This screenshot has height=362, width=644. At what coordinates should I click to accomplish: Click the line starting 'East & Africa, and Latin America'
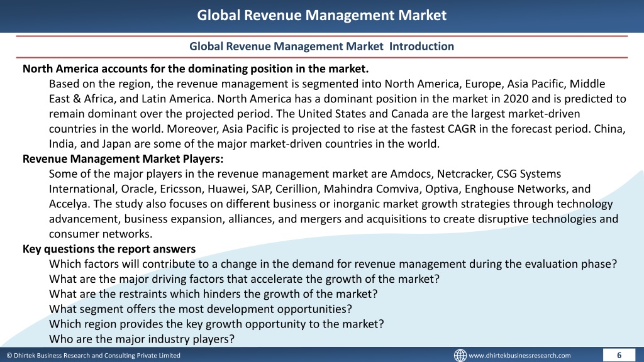click(x=338, y=99)
